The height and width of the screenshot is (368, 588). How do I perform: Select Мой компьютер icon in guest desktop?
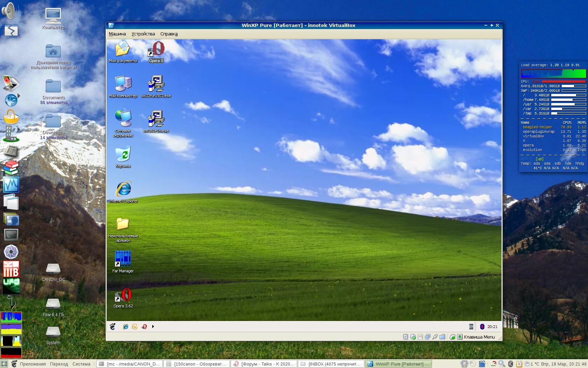pos(123,87)
